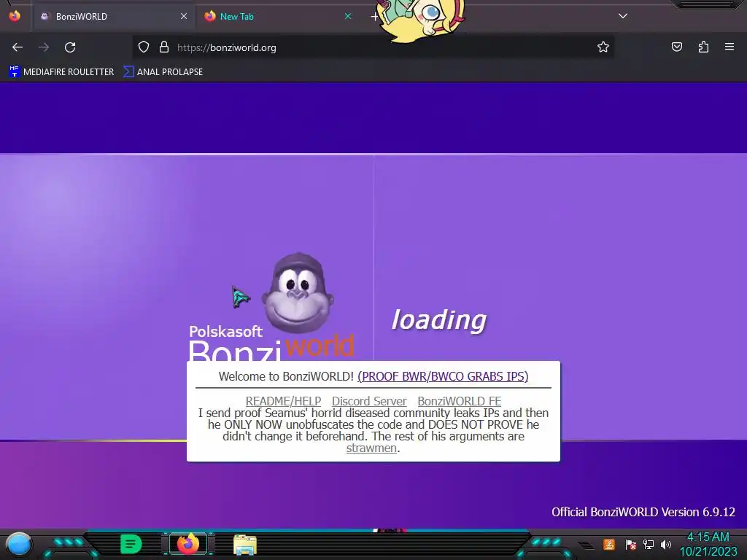The image size is (747, 560).
Task: View site security padlock info
Action: click(164, 47)
